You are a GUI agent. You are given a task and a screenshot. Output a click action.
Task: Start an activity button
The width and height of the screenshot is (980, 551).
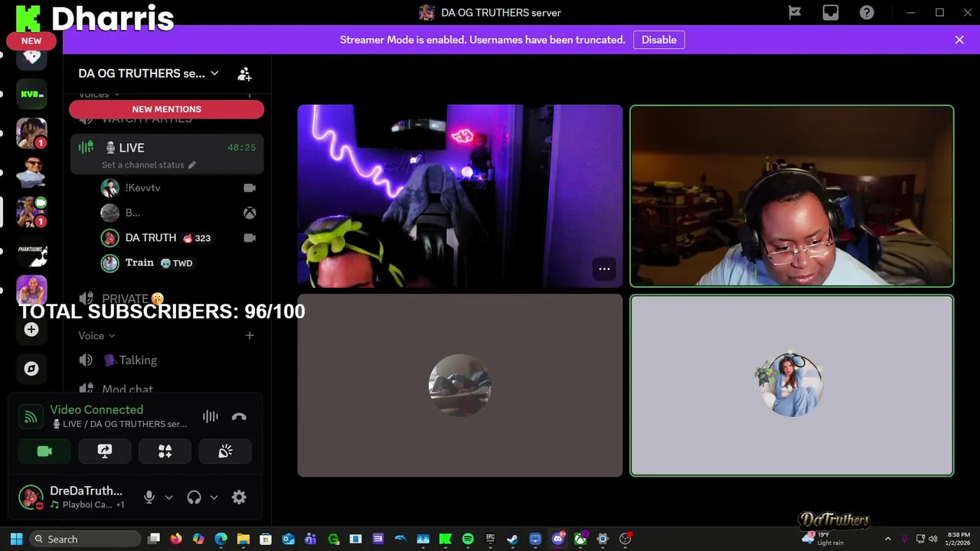pos(165,452)
